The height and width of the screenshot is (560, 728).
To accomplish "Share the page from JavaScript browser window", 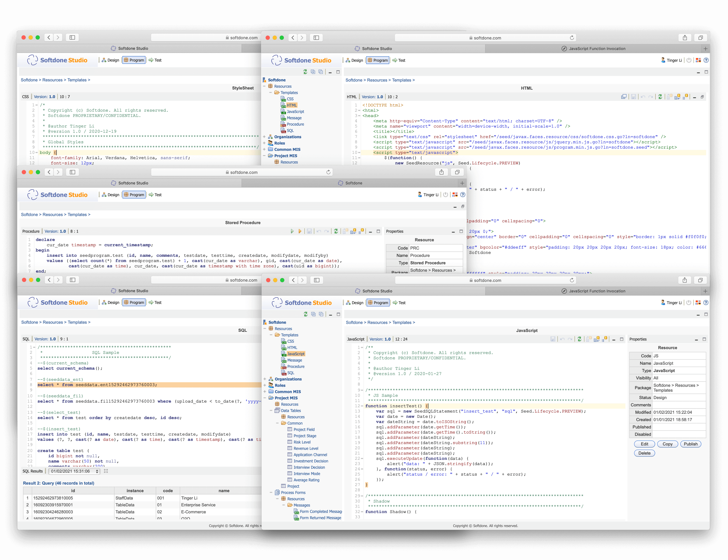I will click(x=684, y=280).
